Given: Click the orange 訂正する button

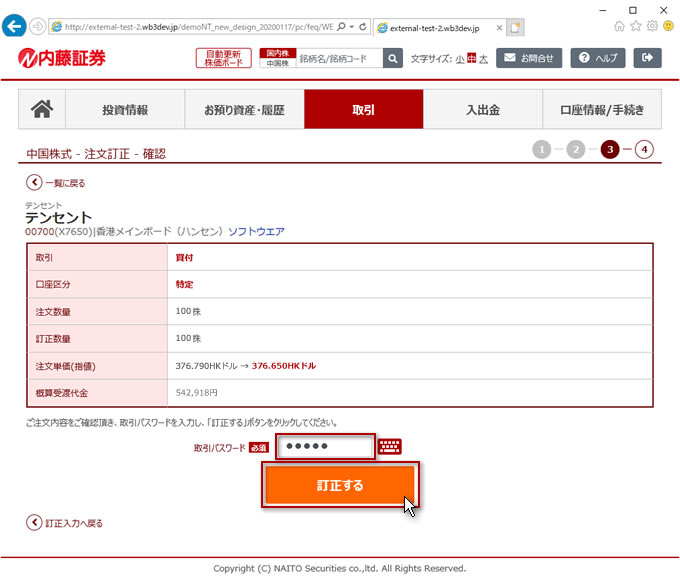Looking at the screenshot, I should 340,485.
